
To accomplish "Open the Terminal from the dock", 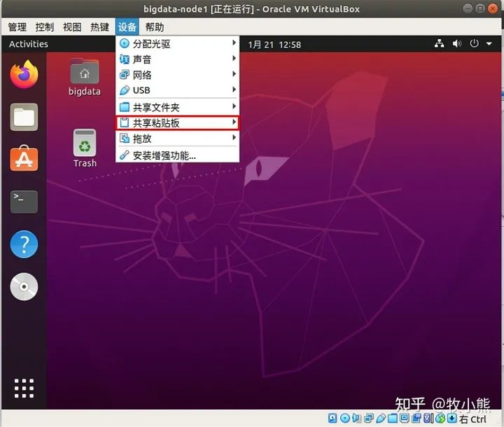I will (24, 202).
